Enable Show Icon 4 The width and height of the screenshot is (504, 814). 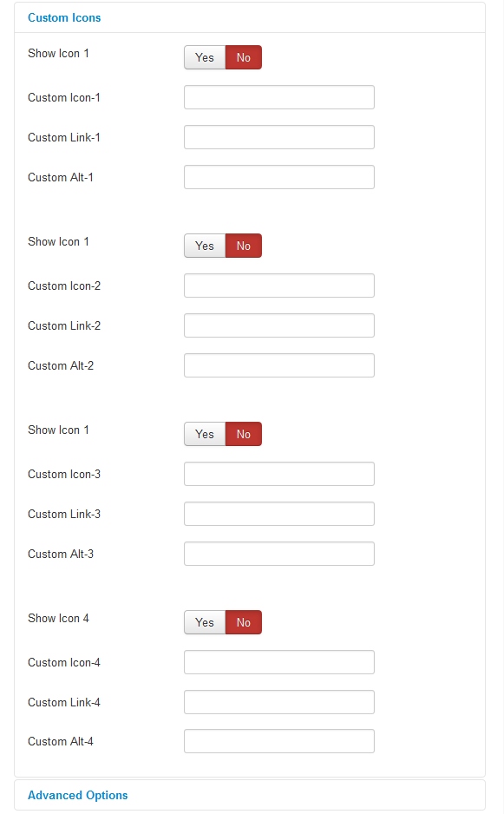click(x=204, y=622)
